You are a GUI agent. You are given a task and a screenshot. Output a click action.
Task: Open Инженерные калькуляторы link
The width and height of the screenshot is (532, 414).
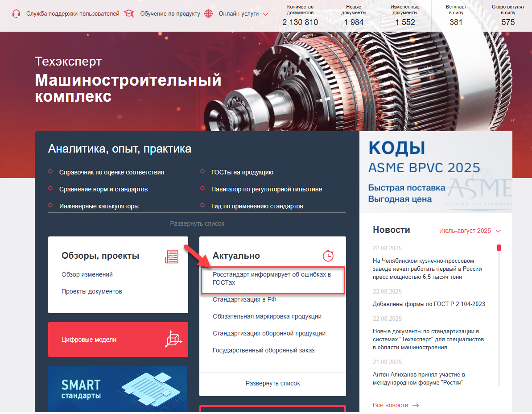tap(99, 206)
